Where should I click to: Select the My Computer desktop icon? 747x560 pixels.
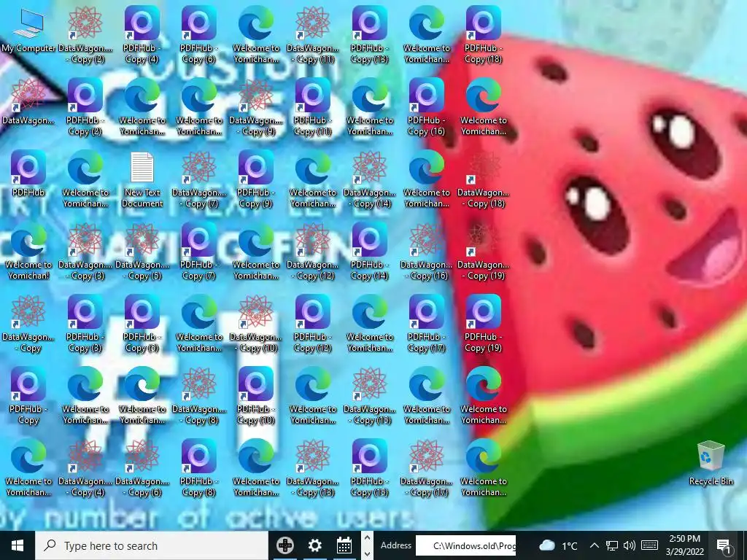(x=28, y=29)
